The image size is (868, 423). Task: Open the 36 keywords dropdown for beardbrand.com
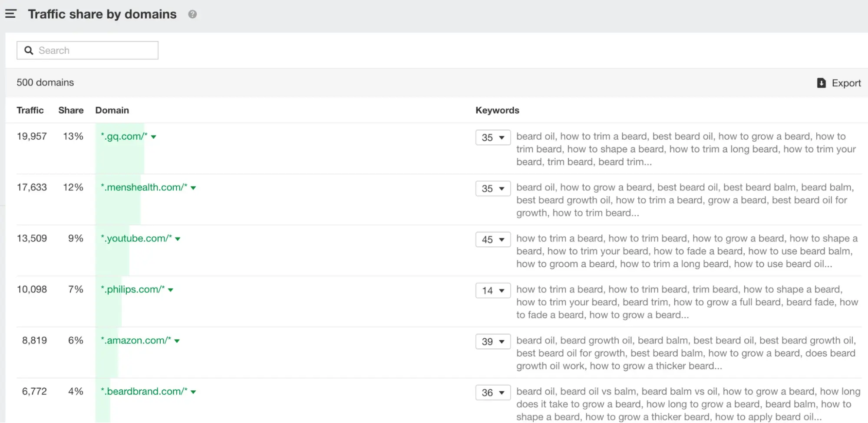493,393
